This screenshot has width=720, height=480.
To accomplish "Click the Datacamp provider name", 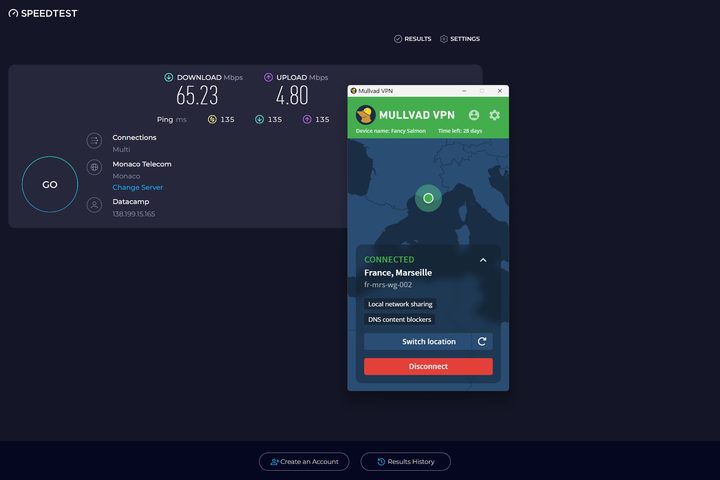I will point(130,202).
